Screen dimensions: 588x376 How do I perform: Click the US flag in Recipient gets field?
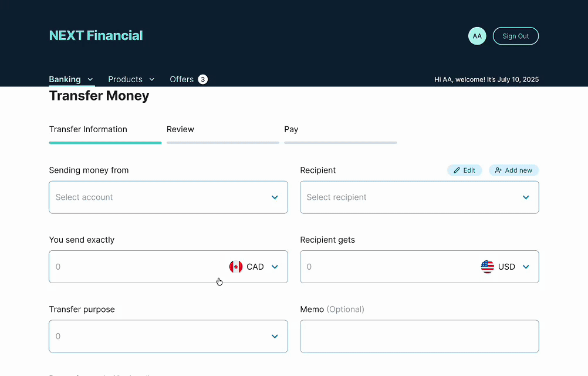coord(488,266)
